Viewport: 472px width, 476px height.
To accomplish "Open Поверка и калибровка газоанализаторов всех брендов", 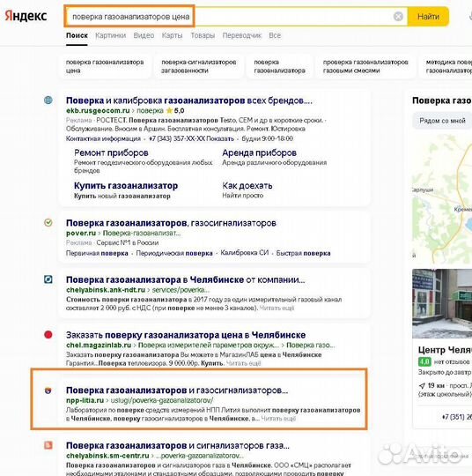I will [189, 100].
